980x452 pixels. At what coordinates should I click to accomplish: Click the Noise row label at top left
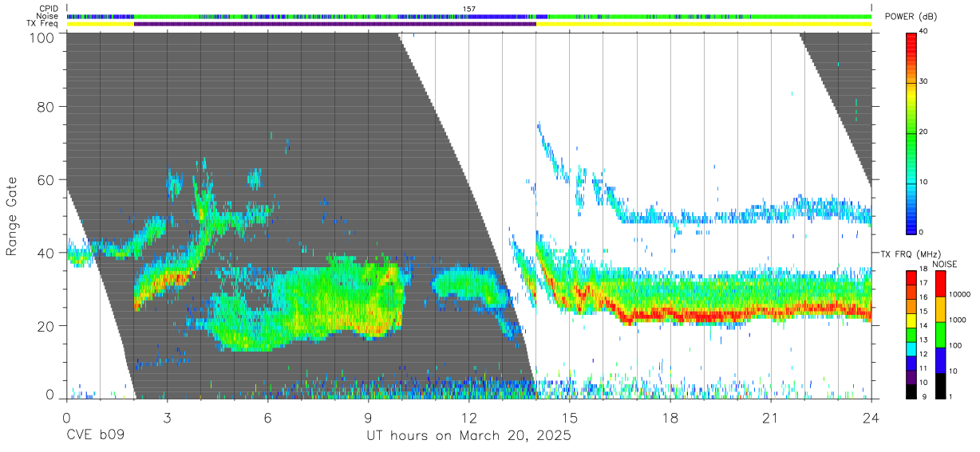click(x=46, y=16)
